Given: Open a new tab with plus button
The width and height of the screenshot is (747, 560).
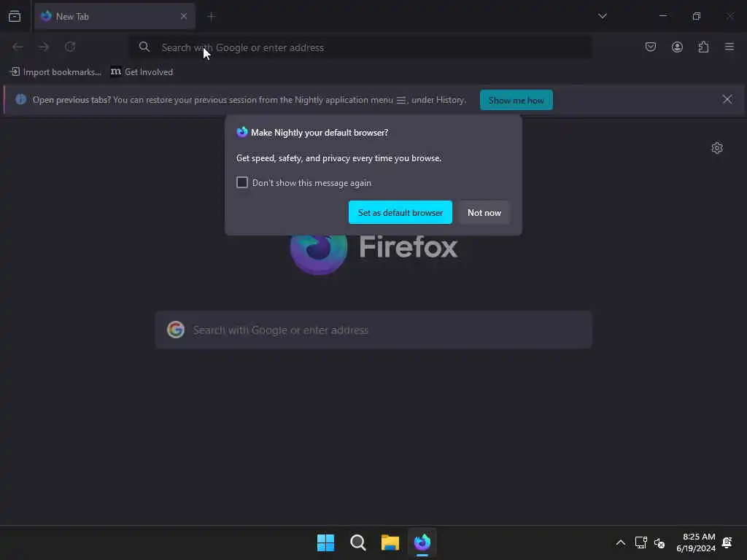Looking at the screenshot, I should click(x=211, y=16).
